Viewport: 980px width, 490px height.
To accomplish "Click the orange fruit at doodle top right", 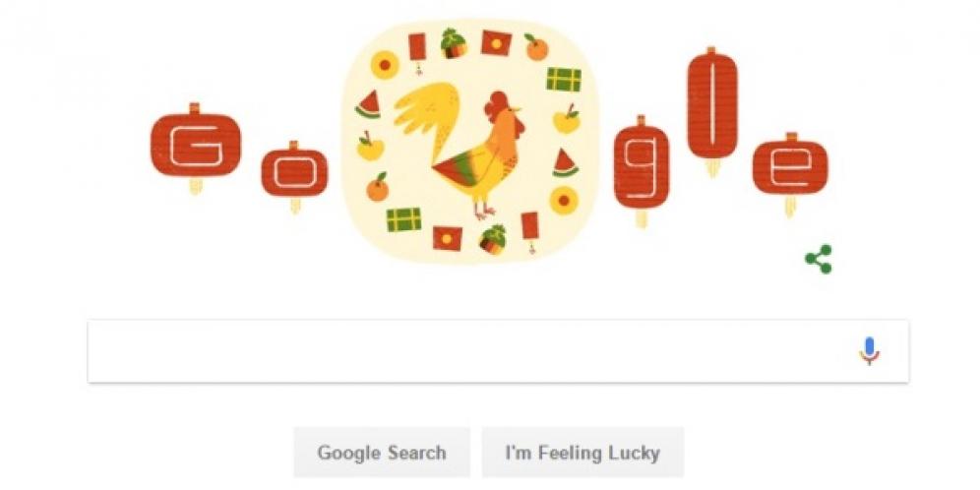I will [536, 47].
